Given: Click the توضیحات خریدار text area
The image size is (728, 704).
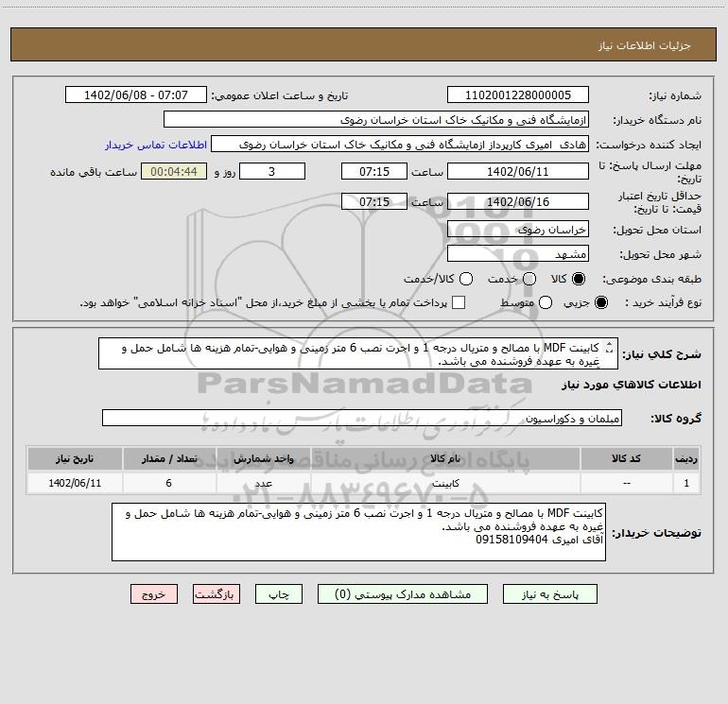Looking at the screenshot, I should point(358,532).
